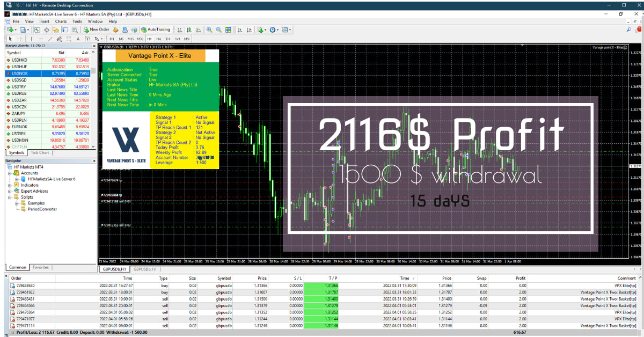Toggle the Navigator window icon
Viewport: 644px width, 337px height.
pos(56,30)
